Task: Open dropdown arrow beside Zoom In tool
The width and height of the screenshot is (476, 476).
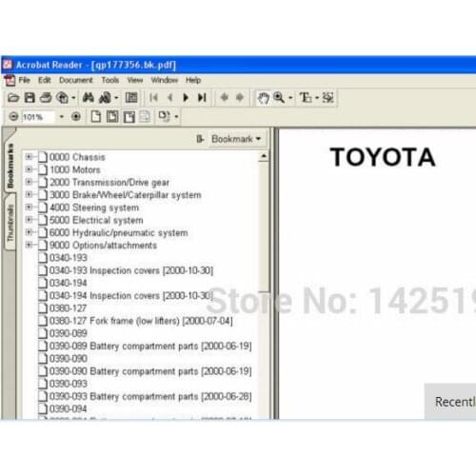Action: pyautogui.click(x=290, y=98)
